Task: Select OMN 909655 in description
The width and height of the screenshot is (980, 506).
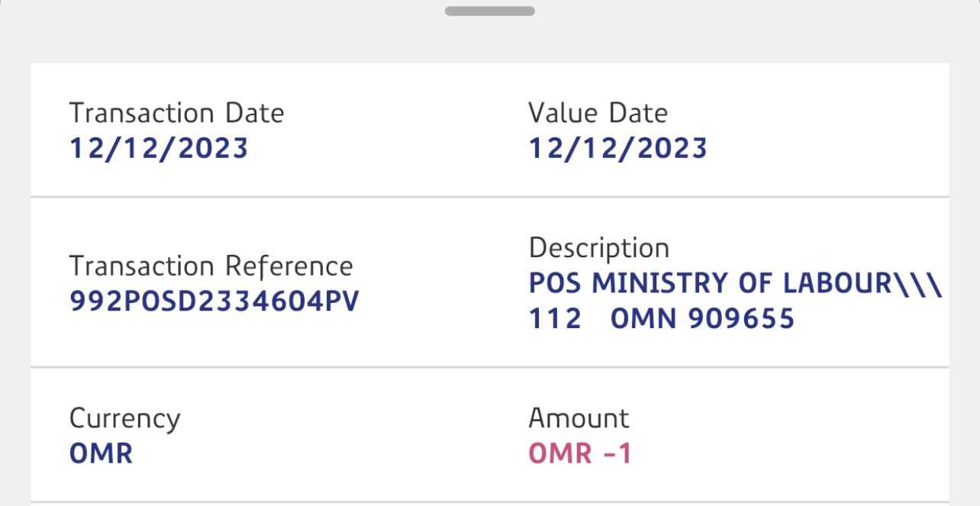Action: pyautogui.click(x=702, y=319)
